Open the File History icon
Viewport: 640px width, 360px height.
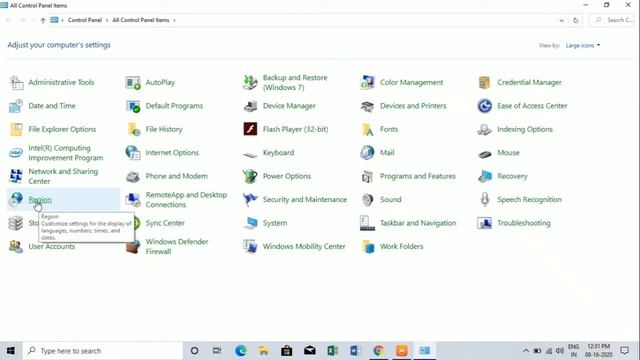(133, 129)
